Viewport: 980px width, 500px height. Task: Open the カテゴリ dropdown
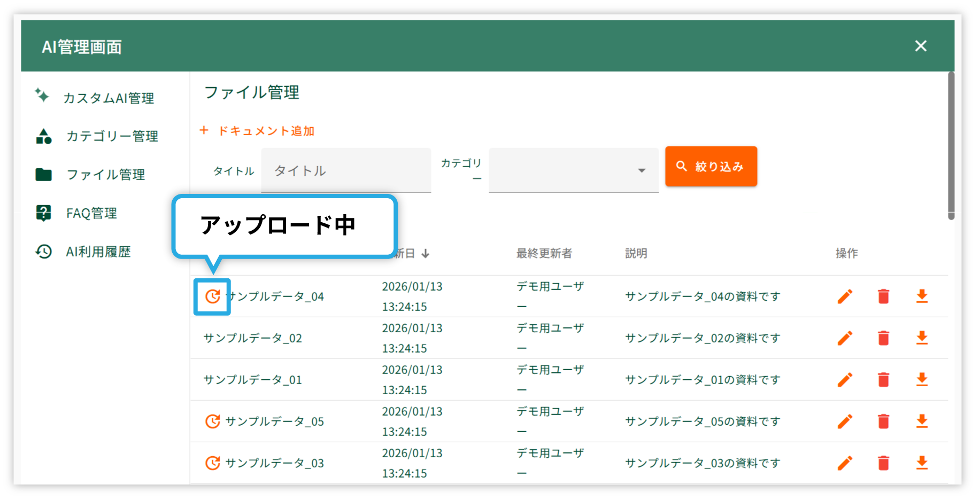coord(573,170)
